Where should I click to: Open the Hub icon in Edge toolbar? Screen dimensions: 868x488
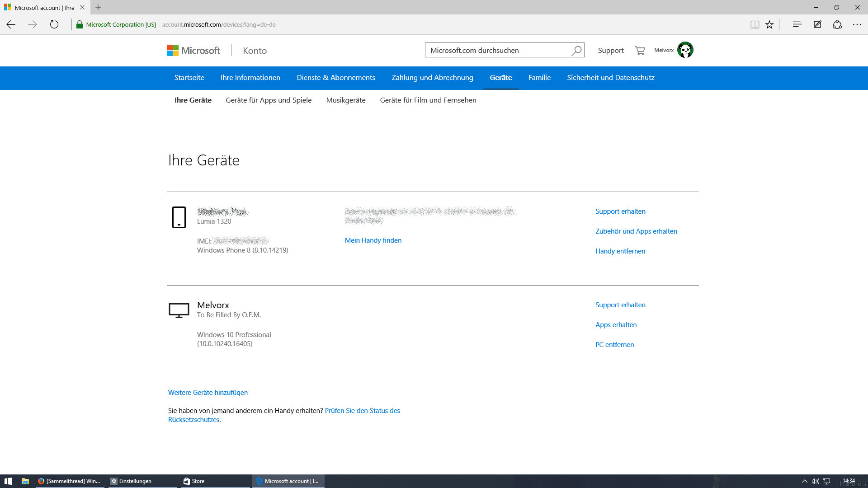797,24
